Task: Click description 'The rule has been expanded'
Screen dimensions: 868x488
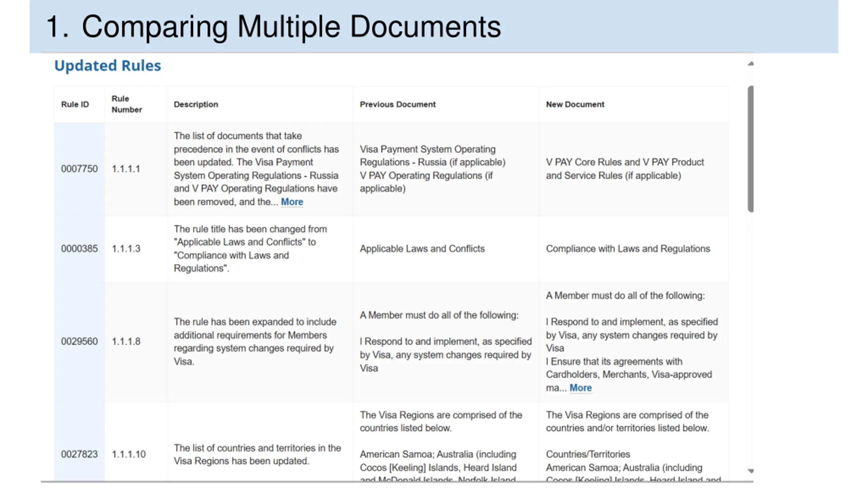Action: [255, 341]
